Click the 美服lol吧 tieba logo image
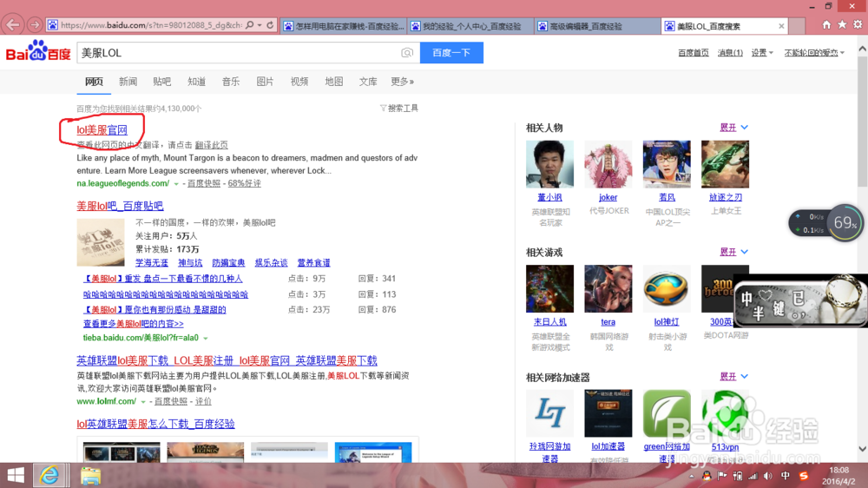The height and width of the screenshot is (488, 868). click(x=101, y=242)
